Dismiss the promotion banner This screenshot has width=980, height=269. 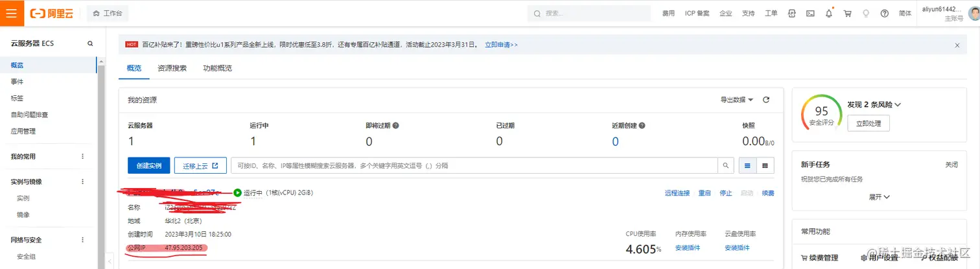[957, 45]
